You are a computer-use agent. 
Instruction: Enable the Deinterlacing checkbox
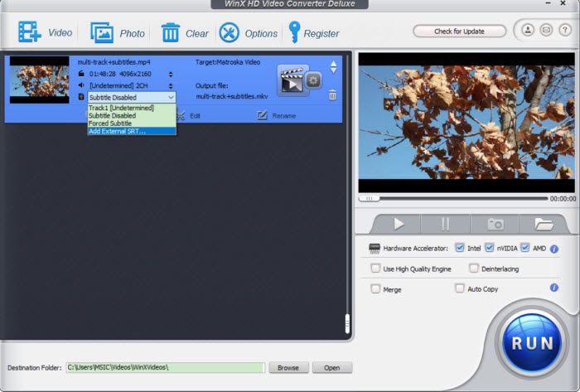[473, 269]
